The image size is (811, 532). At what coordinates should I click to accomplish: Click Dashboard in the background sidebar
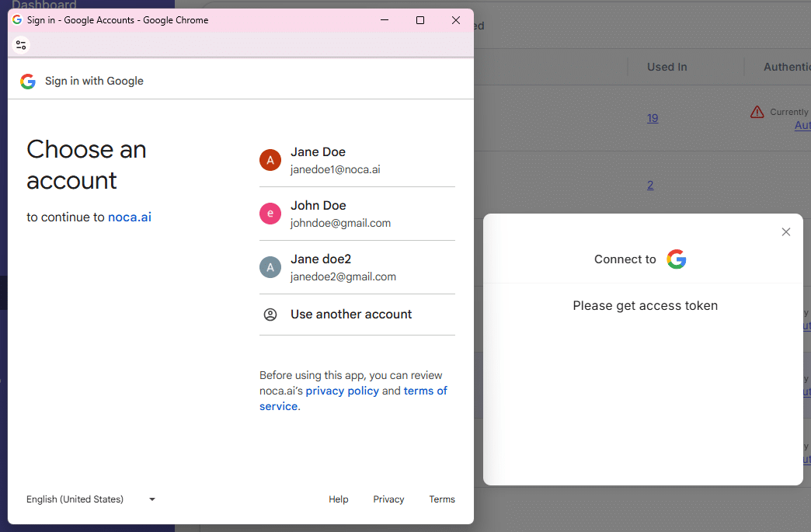[x=44, y=5]
